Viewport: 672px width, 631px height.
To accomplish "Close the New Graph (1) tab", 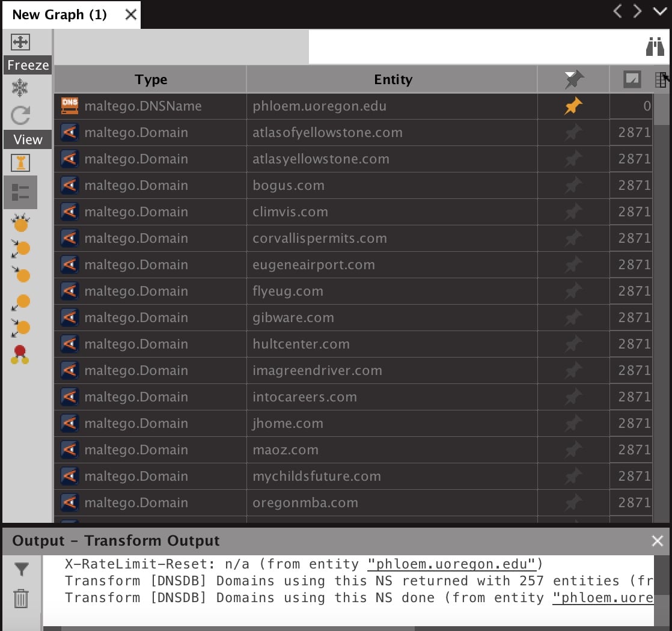I will pos(130,14).
